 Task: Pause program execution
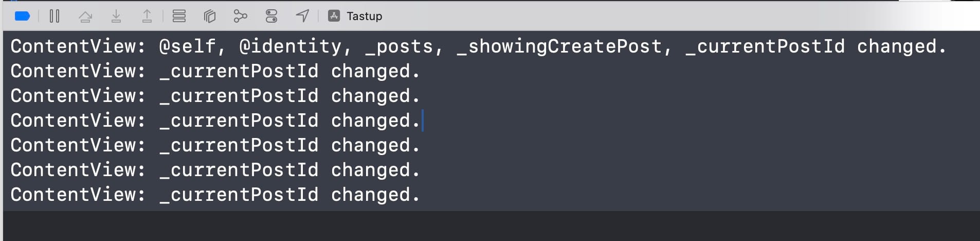click(55, 16)
